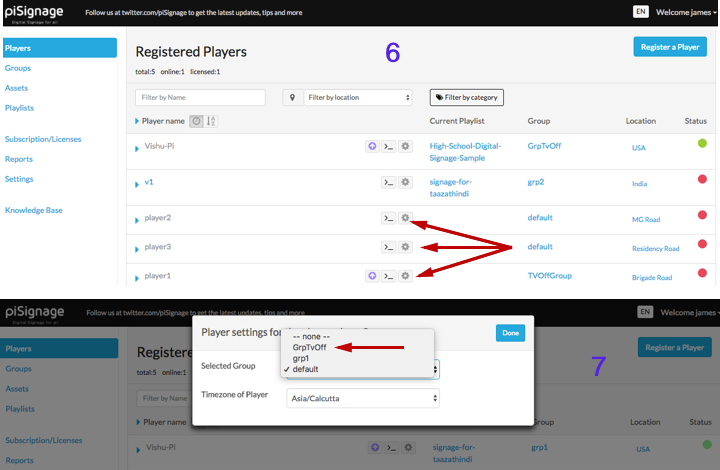Click the USA location in the Vishu-Pi row of the list view
The image size is (720, 470).
[x=639, y=148]
